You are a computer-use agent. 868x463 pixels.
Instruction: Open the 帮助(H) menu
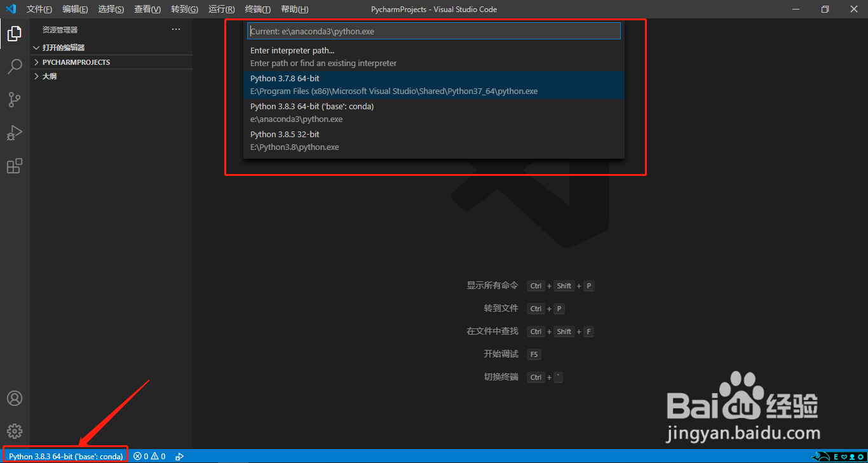[x=294, y=10]
